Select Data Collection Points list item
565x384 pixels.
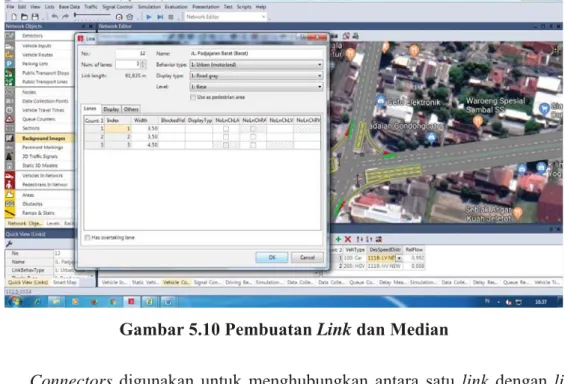tap(45, 101)
